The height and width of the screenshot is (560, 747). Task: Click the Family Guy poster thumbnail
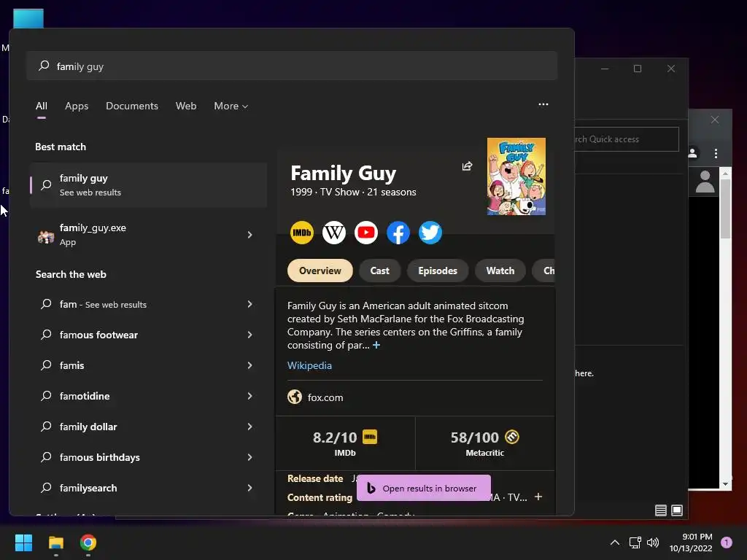tap(516, 176)
